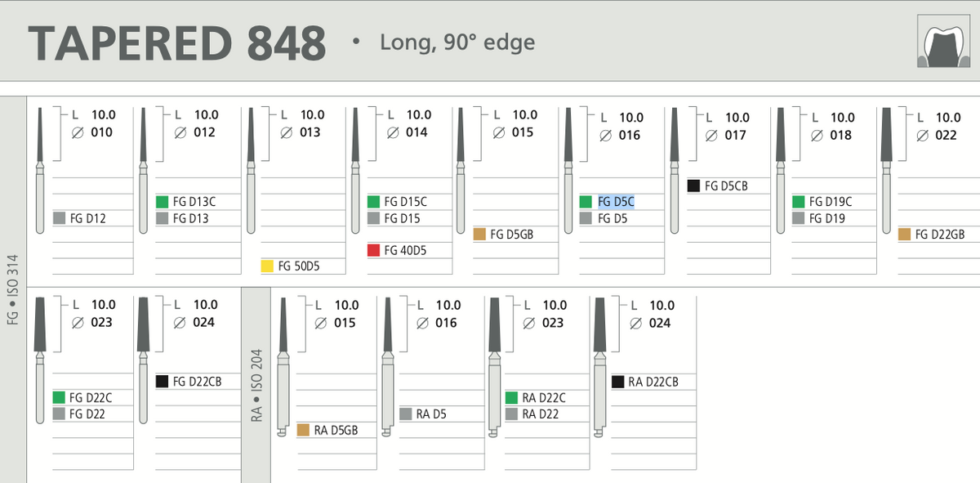Click the FG D22 product code
980x483 pixels.
pos(88,414)
